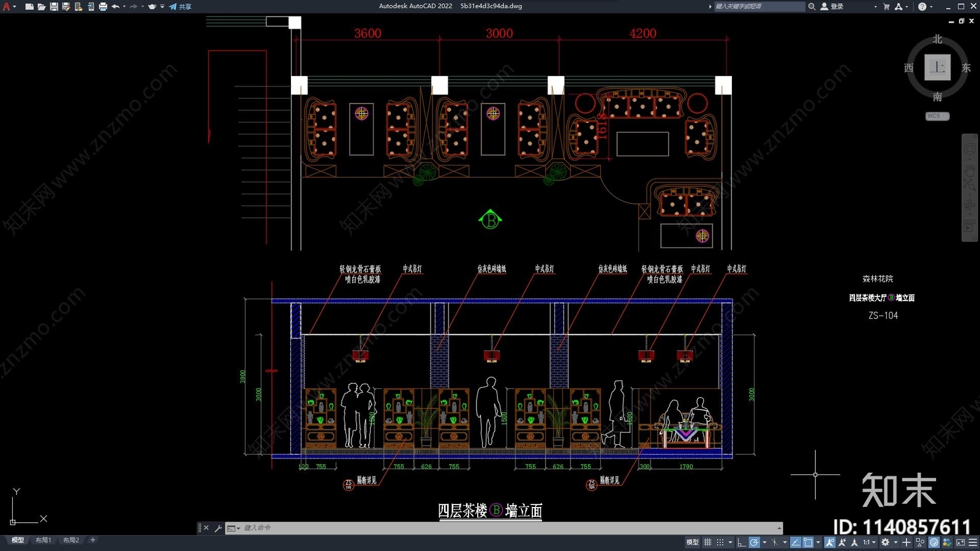The width and height of the screenshot is (980, 551).
Task: Click the New drawing icon
Action: pos(29,6)
